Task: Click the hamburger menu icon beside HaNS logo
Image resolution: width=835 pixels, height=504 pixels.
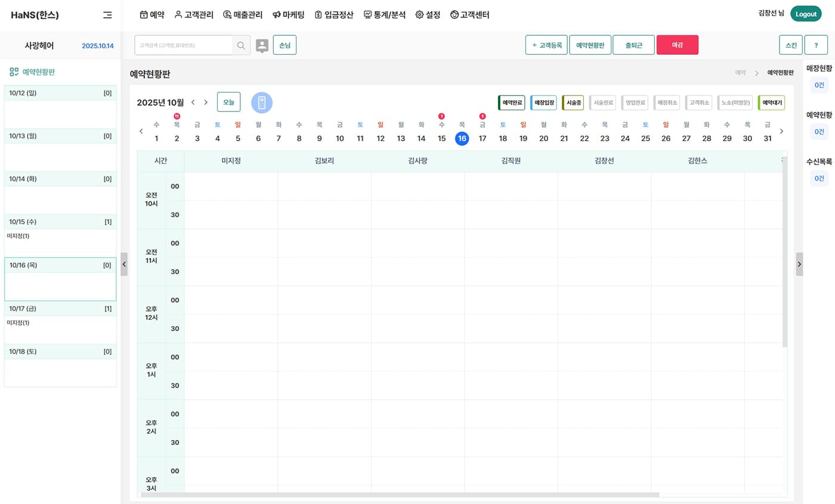Action: [x=107, y=15]
